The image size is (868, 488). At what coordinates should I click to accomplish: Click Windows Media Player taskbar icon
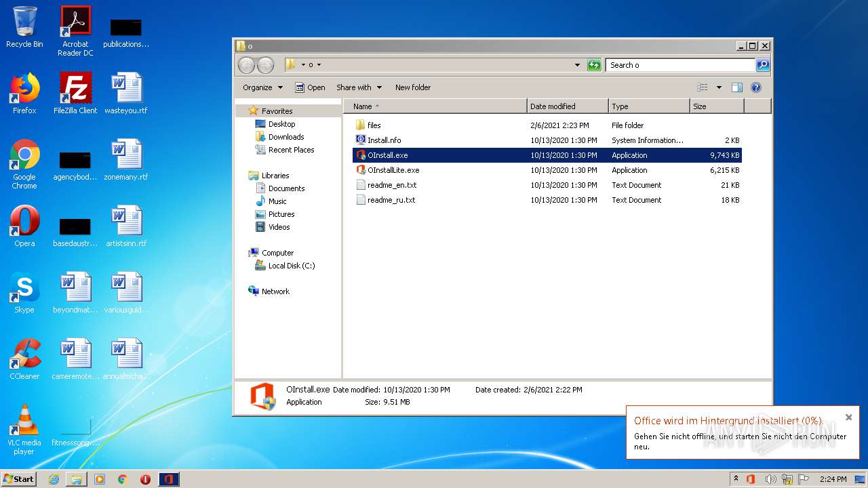(x=100, y=479)
